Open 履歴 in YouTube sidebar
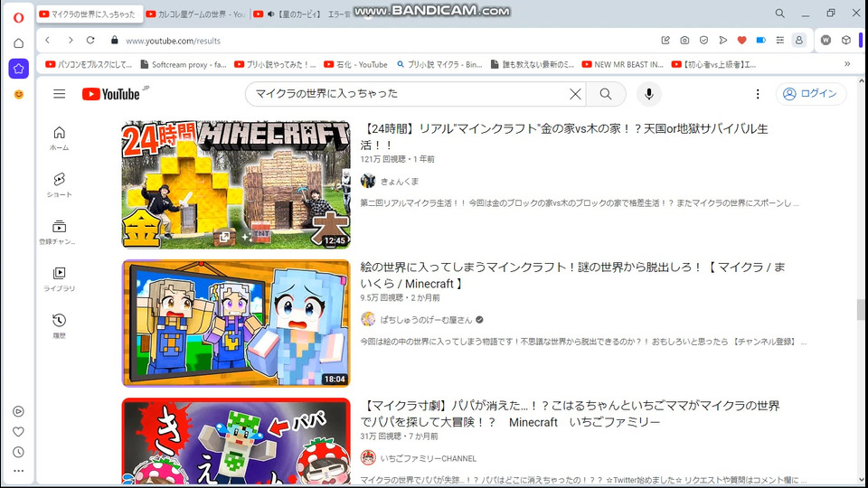 click(x=60, y=326)
